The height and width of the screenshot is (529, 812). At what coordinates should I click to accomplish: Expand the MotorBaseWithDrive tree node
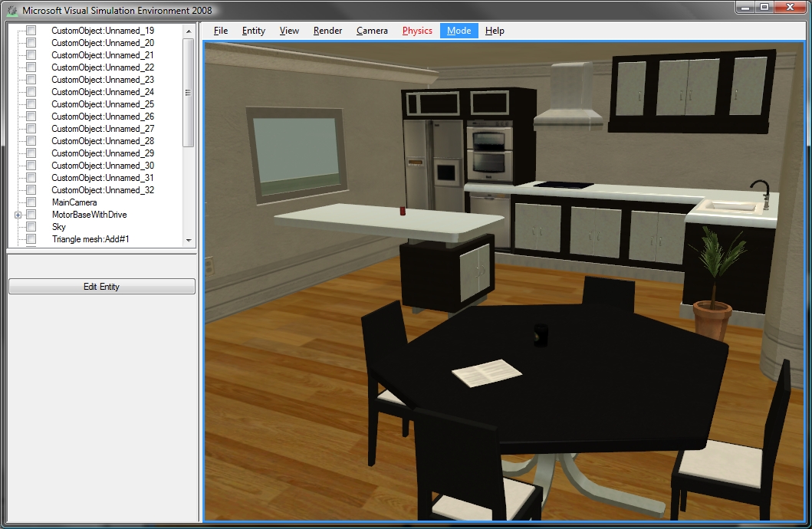(16, 214)
